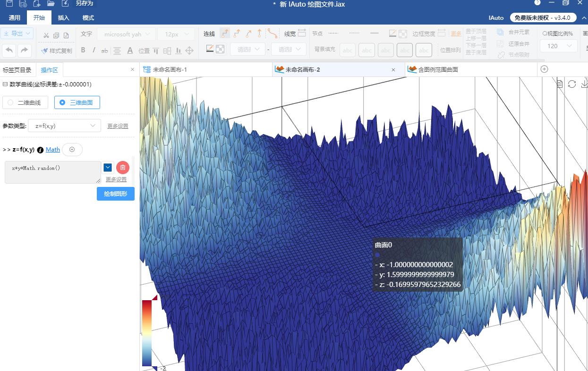
Task: Switch to the 插入 ribbon tab
Action: (x=63, y=18)
